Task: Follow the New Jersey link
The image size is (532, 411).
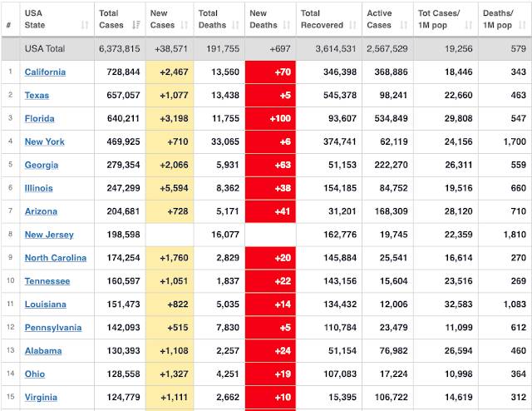Action: [49, 235]
